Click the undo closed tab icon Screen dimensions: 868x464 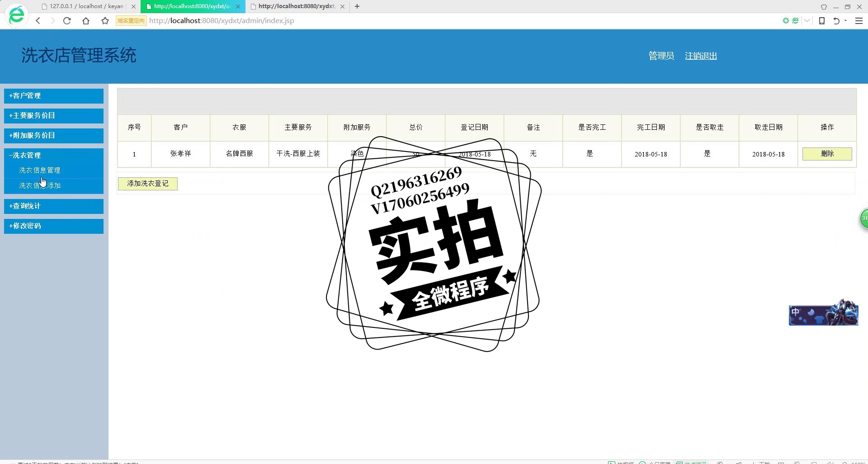pyautogui.click(x=836, y=21)
